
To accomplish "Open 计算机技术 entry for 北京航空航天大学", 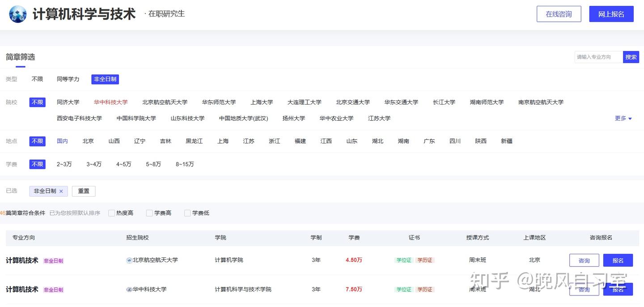I will [x=22, y=261].
